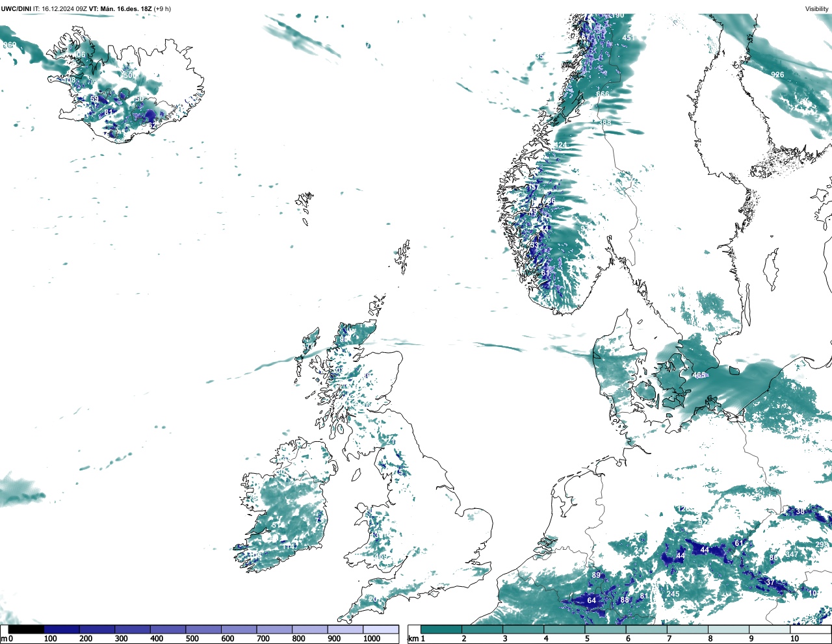
Task: Click the '1000' label on meters scale
Action: [x=372, y=639]
